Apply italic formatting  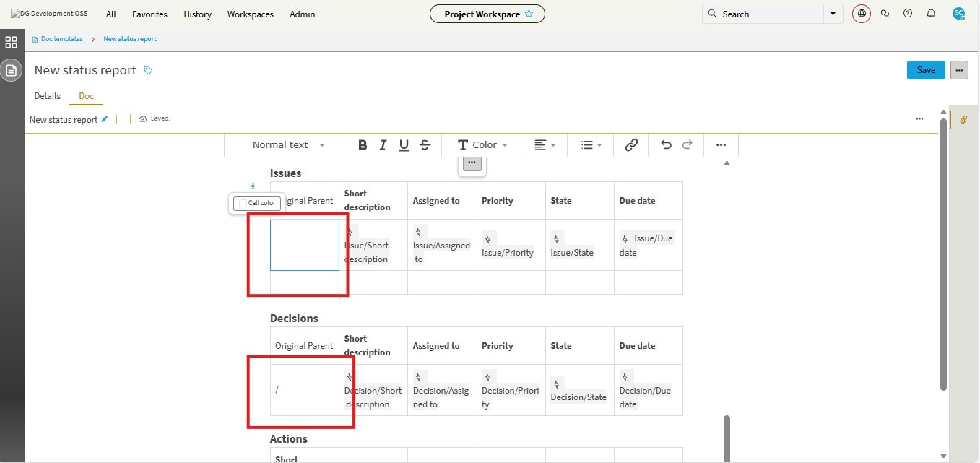click(x=383, y=145)
